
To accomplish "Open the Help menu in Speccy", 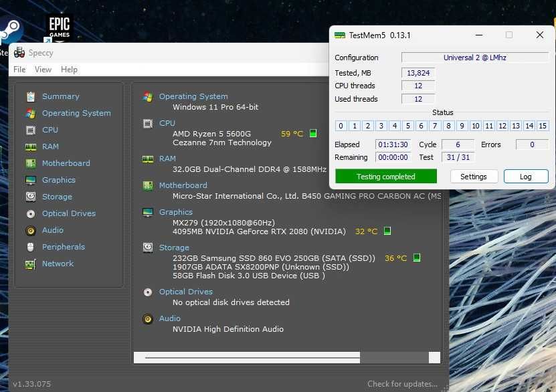I will (x=69, y=70).
